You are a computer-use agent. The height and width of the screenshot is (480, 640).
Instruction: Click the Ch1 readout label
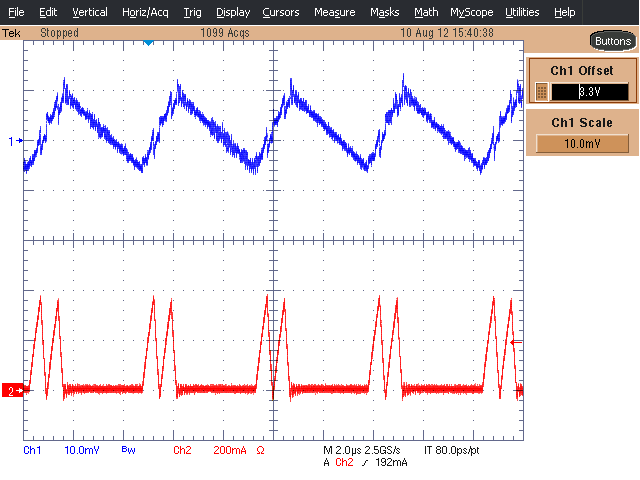point(32,450)
